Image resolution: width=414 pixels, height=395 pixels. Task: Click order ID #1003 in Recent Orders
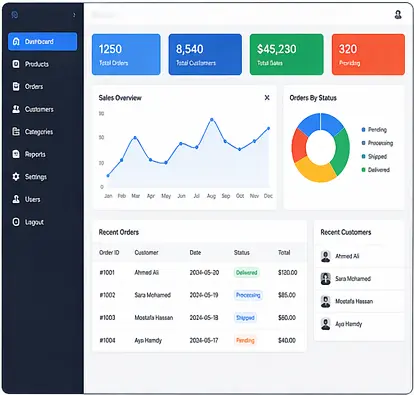[x=107, y=318]
